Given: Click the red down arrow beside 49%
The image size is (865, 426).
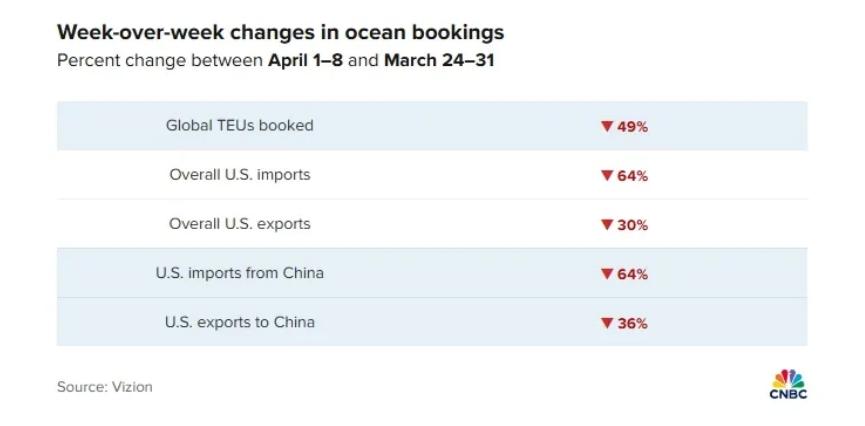Looking at the screenshot, I should (607, 126).
